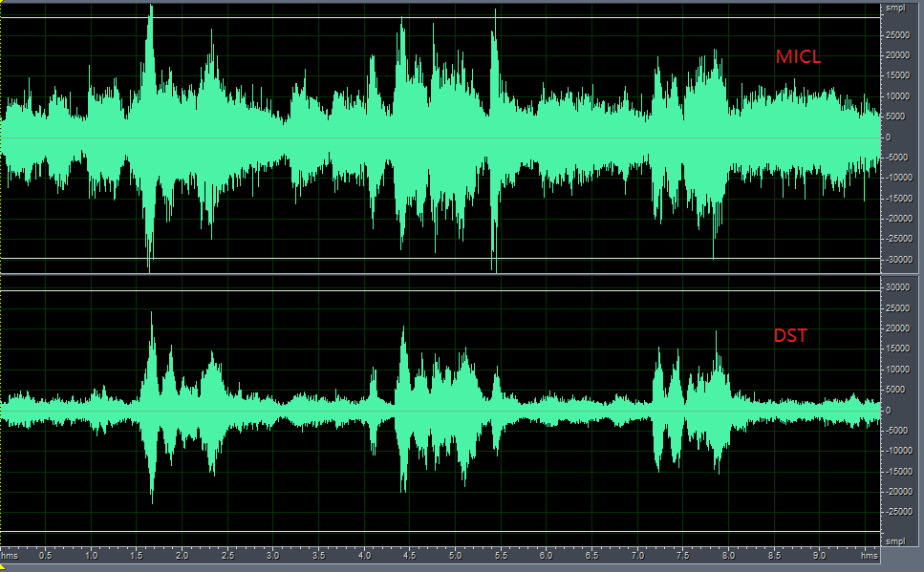The height and width of the screenshot is (572, 924).
Task: Click inside the lower channel waveform
Action: (441, 412)
